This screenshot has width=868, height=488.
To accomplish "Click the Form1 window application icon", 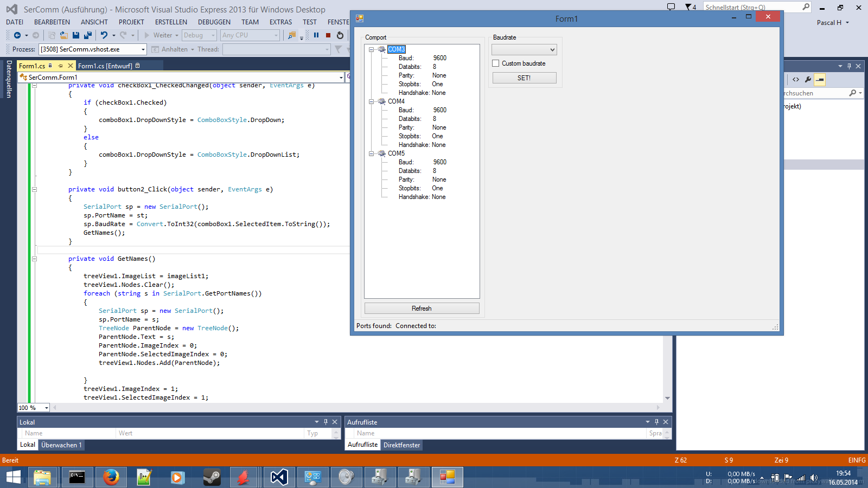I will point(359,18).
